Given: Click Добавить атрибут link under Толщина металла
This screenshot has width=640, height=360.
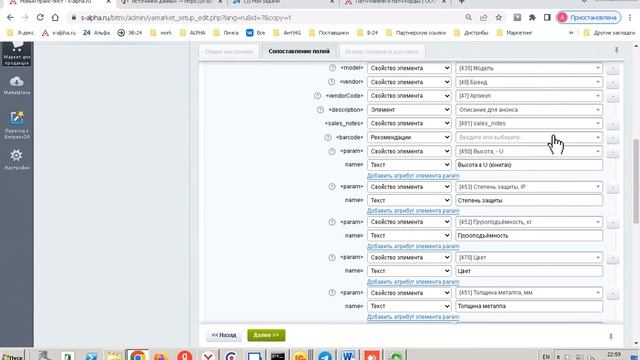Looking at the screenshot, I should pos(413,317).
